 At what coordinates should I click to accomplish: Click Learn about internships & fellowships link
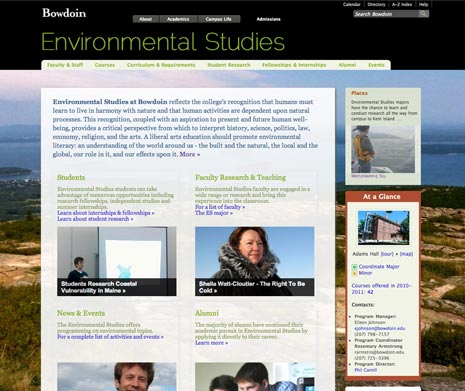[106, 213]
